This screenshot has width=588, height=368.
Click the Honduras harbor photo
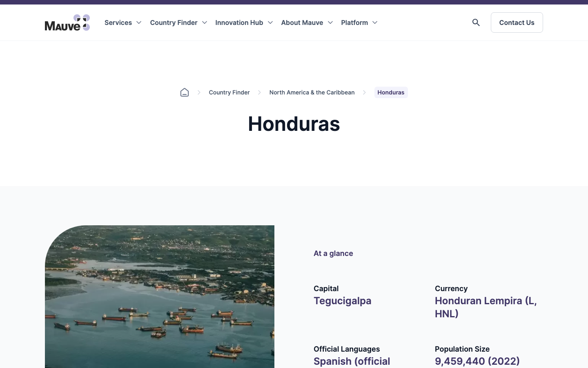(x=160, y=296)
